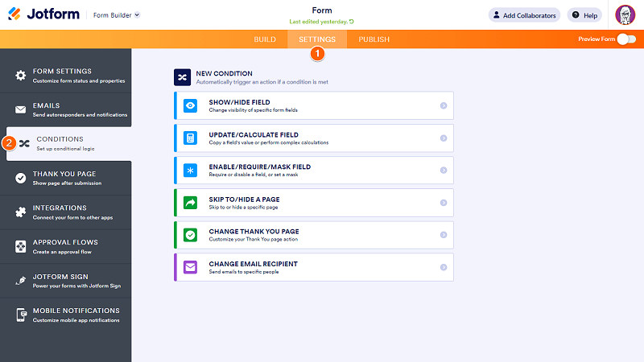Open FORM SETTINGS in sidebar
The width and height of the screenshot is (644, 362).
[66, 76]
